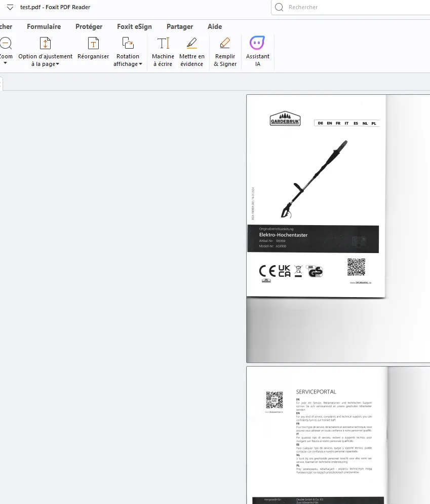The height and width of the screenshot is (504, 430).
Task: Click the Option d'ajustement à la page icon
Action: point(45,44)
